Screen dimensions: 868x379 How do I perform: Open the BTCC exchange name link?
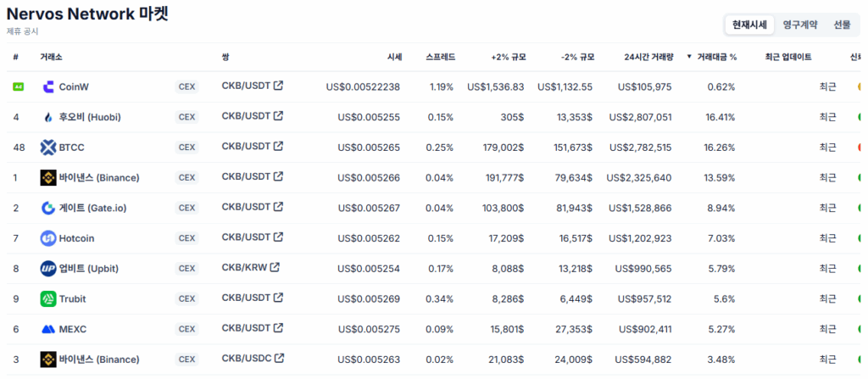pos(71,148)
